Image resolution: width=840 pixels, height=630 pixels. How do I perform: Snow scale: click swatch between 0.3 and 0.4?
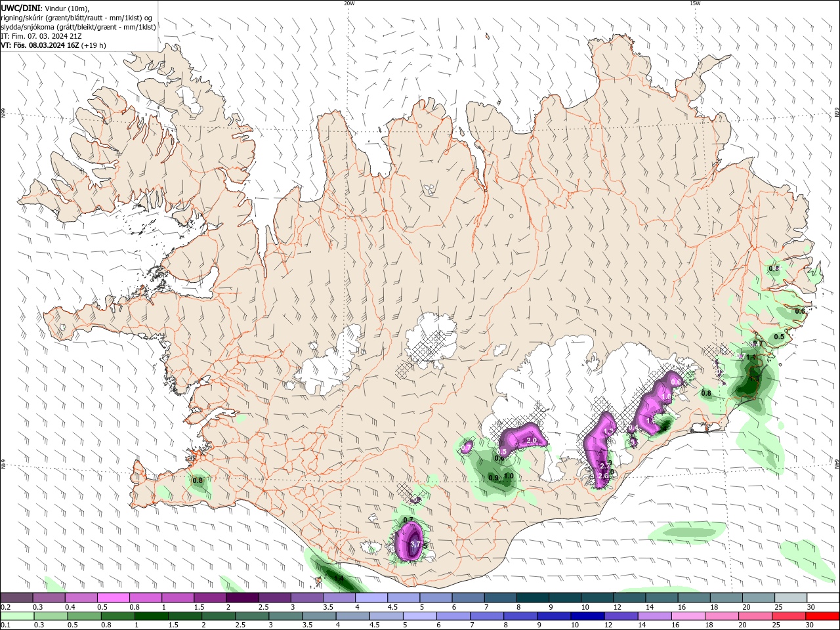[x=49, y=597]
